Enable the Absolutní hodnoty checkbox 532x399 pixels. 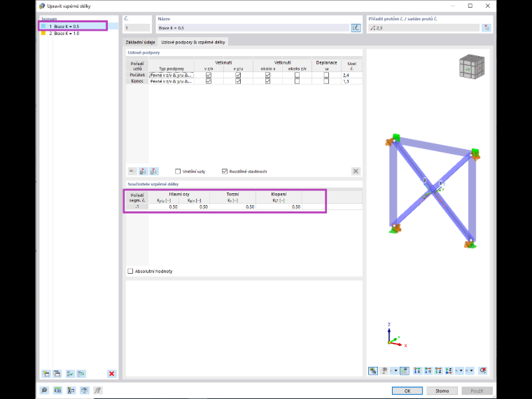[130, 271]
